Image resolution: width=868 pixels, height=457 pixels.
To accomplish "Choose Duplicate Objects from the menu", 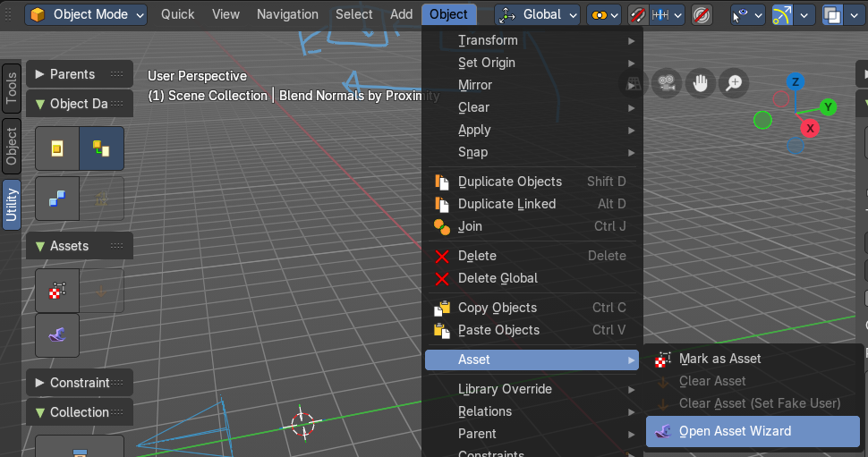I will (x=532, y=182).
